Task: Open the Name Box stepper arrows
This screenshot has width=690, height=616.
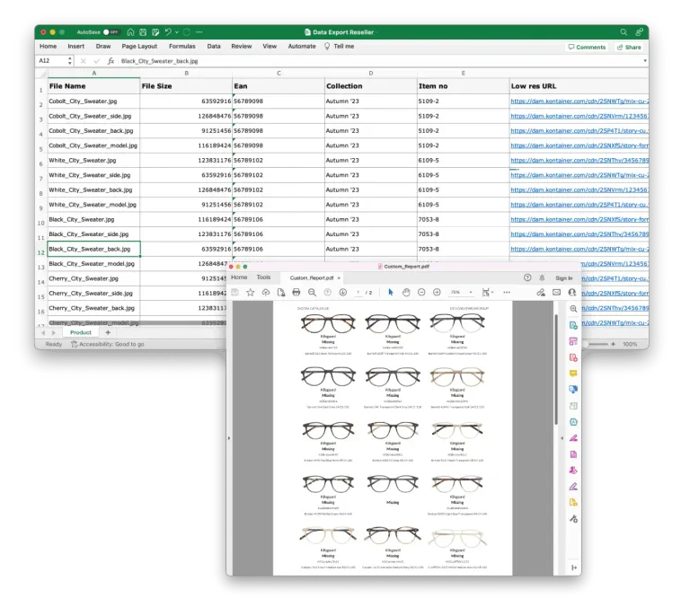Action: point(69,61)
